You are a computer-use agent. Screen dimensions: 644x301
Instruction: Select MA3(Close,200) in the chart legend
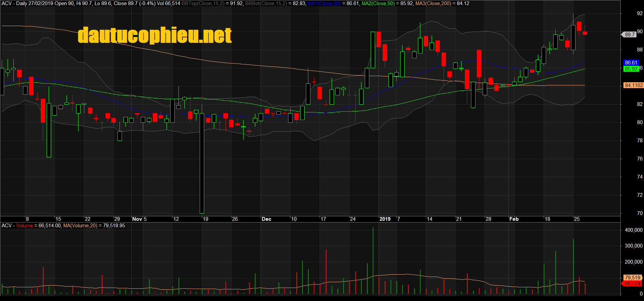[x=433, y=3]
